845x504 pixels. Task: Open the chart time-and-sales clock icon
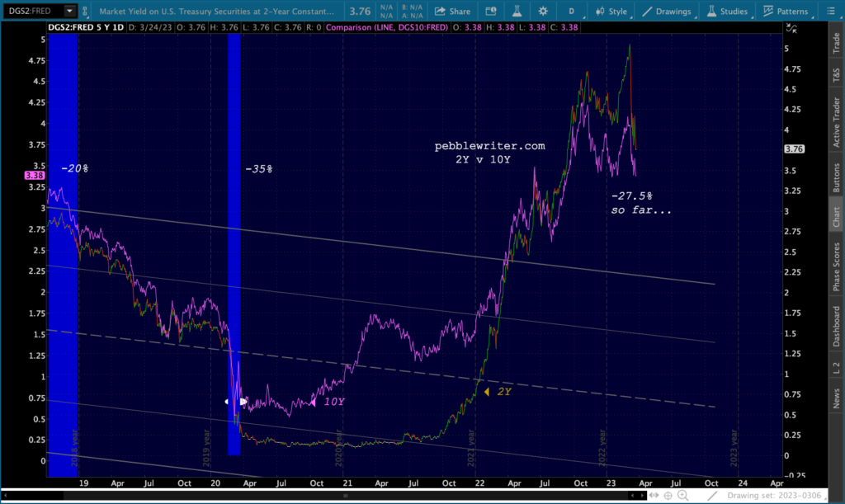(490, 12)
